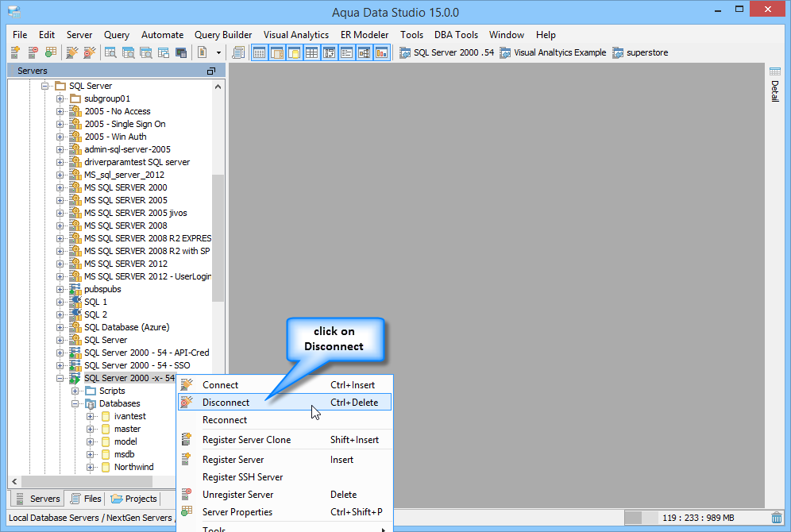Click the Connect icon in context menu
The width and height of the screenshot is (791, 532).
click(187, 385)
